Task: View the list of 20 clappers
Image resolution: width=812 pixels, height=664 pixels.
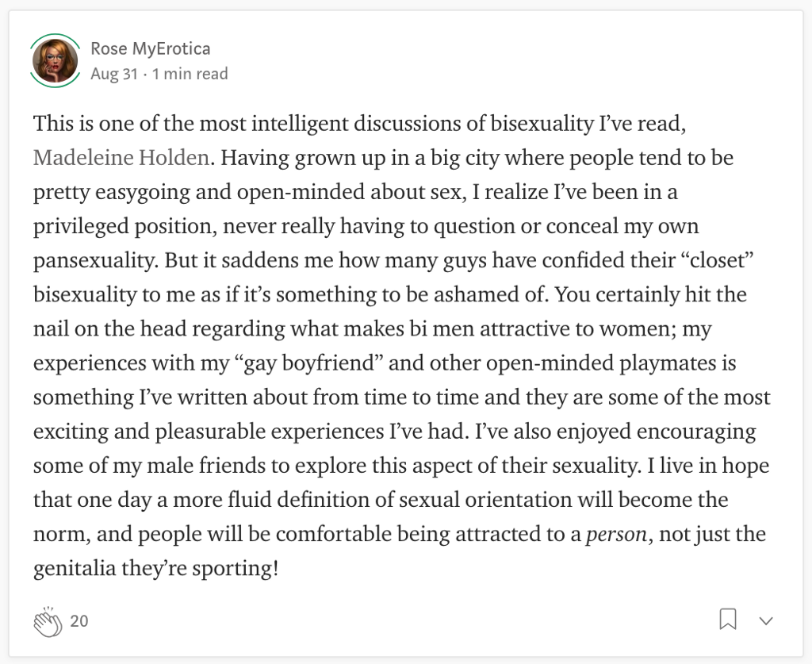Action: click(79, 621)
